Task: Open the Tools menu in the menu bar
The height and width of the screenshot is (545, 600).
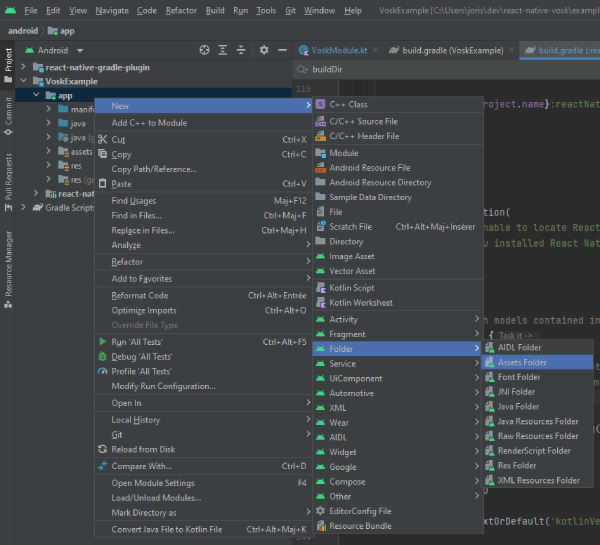Action: (266, 10)
